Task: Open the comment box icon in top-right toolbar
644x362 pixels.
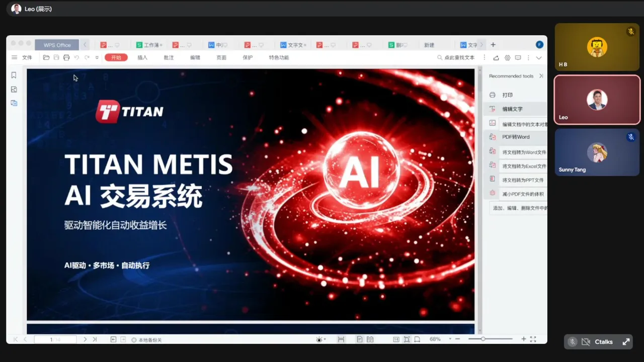Action: coord(518,58)
